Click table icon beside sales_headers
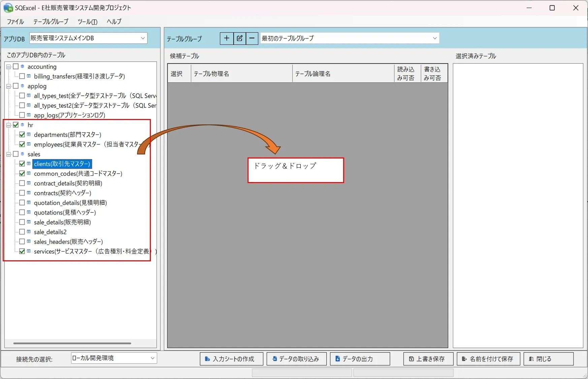588x379 pixels. [29, 241]
